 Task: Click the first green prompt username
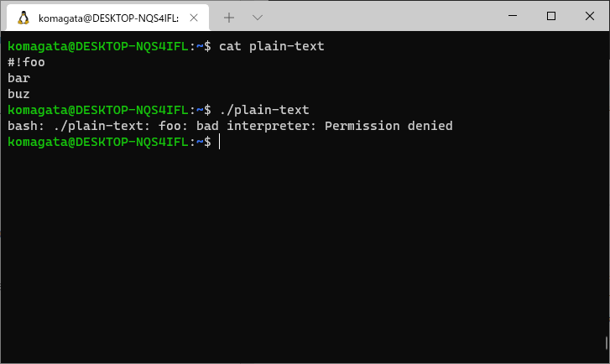pyautogui.click(x=38, y=46)
